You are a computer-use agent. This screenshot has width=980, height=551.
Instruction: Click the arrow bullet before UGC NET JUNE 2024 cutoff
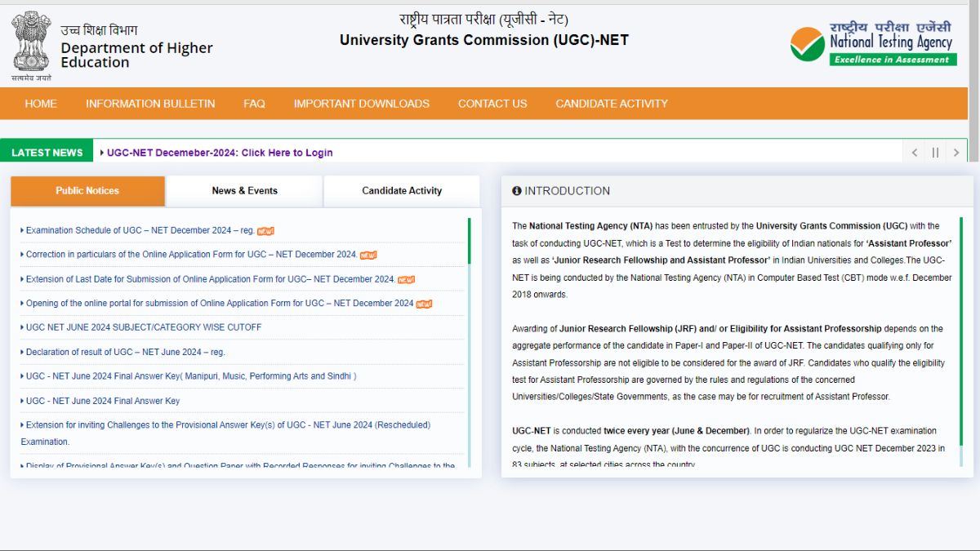point(22,327)
